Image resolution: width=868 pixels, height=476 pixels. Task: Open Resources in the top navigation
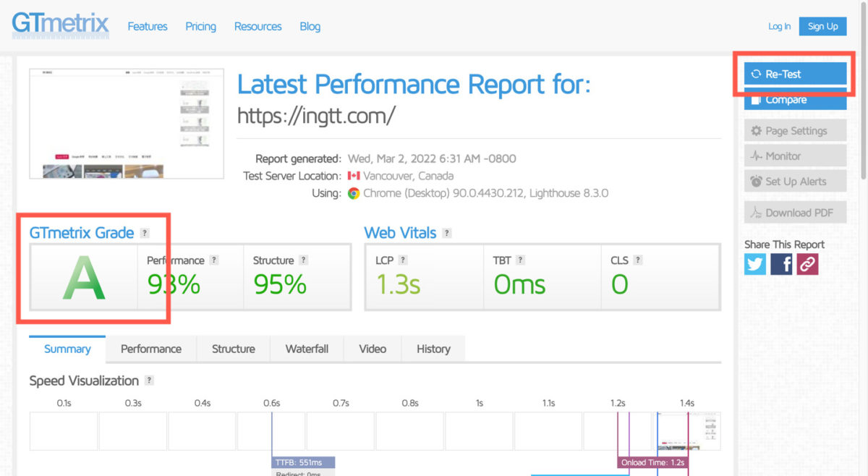(x=258, y=26)
